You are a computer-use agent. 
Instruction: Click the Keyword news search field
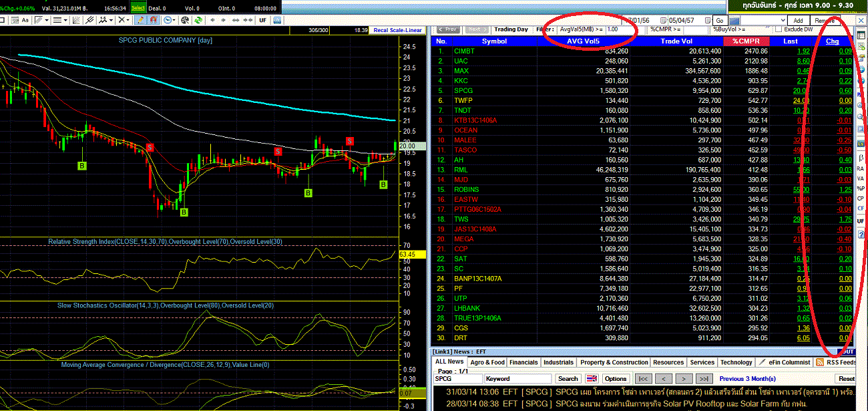tap(517, 378)
